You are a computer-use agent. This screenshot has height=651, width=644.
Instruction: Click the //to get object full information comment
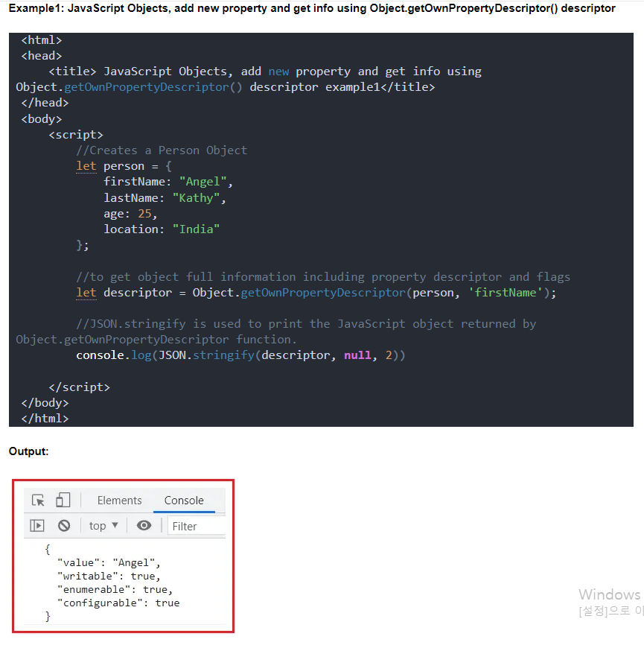click(323, 277)
